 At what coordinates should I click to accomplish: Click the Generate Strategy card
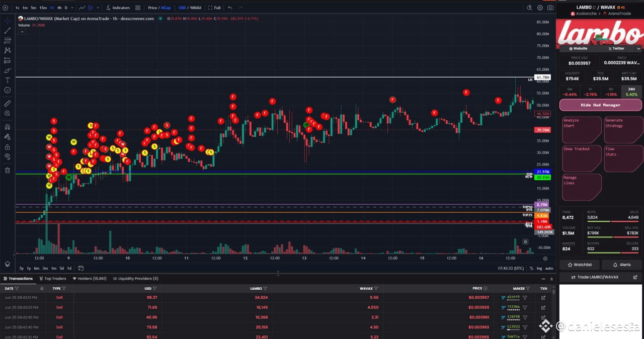pos(623,130)
